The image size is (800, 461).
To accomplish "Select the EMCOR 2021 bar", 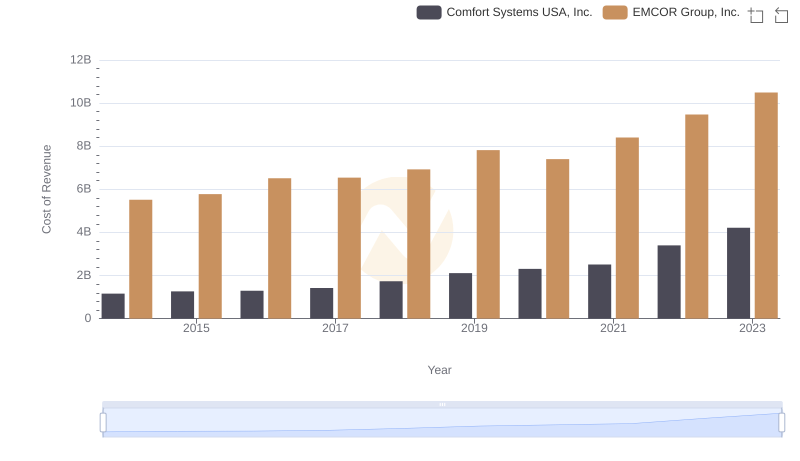I will click(627, 228).
